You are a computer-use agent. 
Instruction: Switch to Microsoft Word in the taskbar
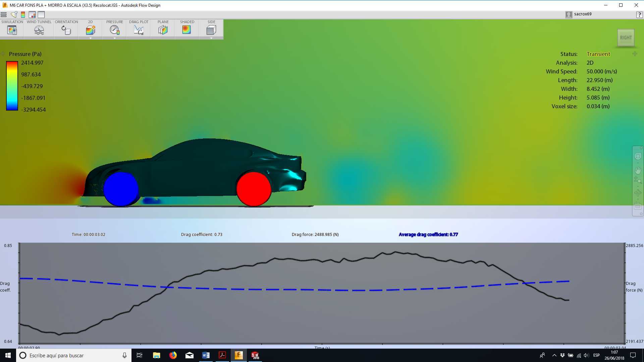(206, 355)
